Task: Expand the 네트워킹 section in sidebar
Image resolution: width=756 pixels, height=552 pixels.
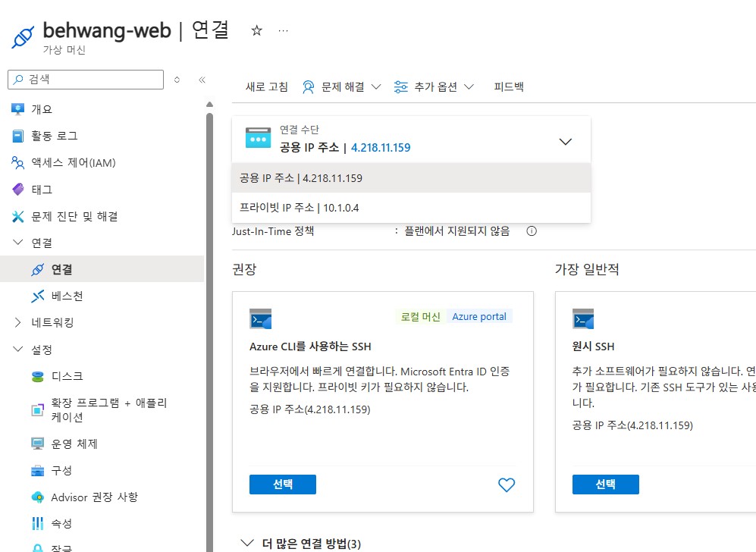Action: tap(18, 322)
